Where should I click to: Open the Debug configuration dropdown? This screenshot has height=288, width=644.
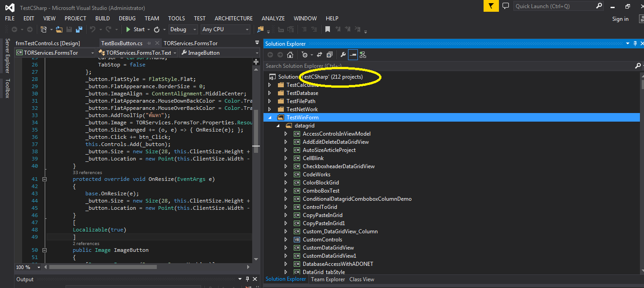point(183,29)
